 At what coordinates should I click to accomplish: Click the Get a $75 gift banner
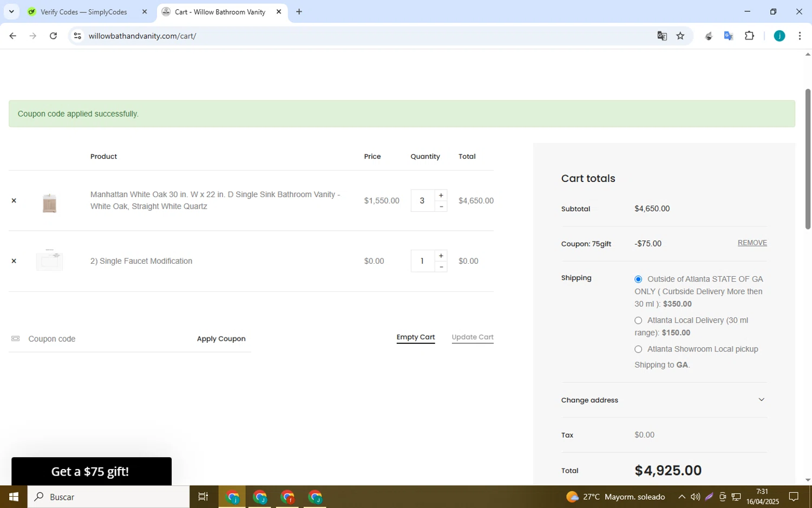click(91, 471)
